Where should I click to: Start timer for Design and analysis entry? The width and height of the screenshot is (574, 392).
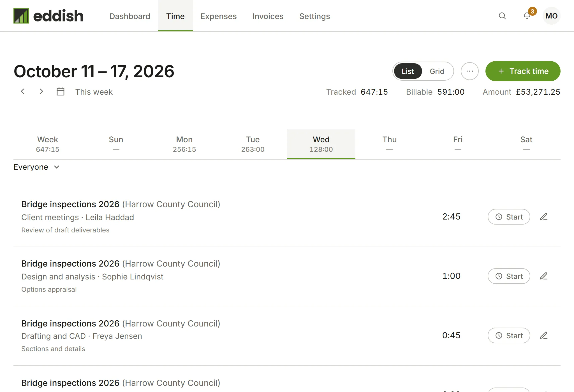tap(509, 276)
